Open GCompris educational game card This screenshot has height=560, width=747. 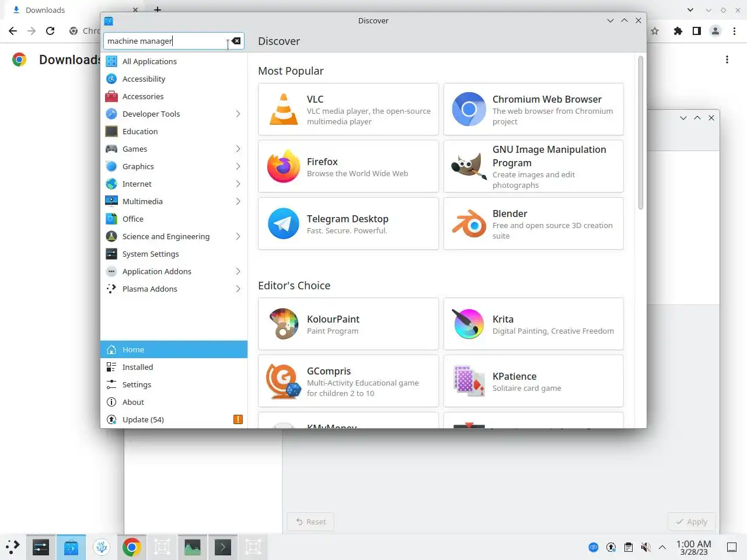(348, 381)
